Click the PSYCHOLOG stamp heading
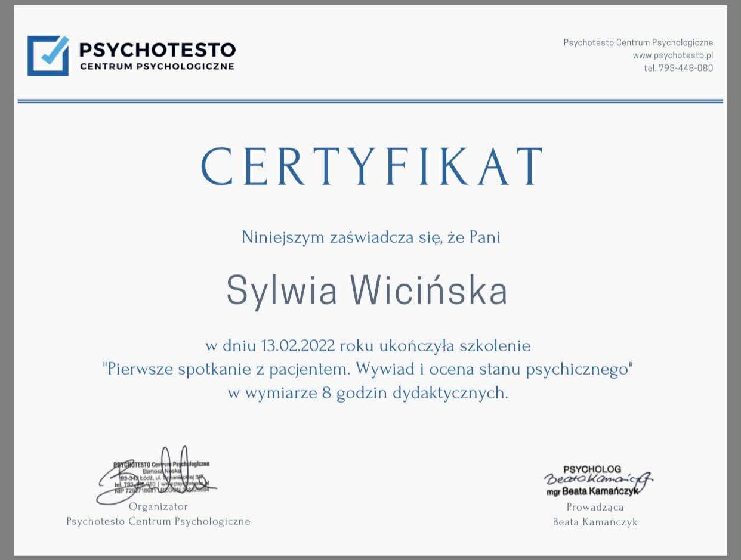The width and height of the screenshot is (741, 560). [x=592, y=469]
